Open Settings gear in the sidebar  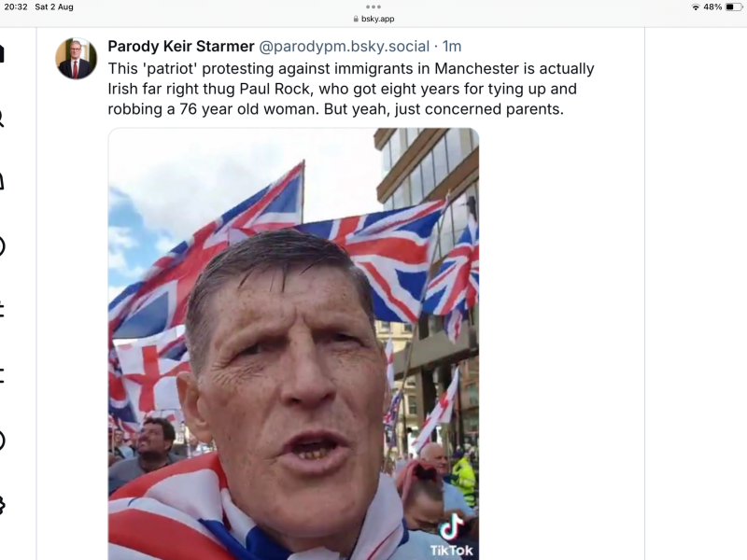click(x=2, y=504)
